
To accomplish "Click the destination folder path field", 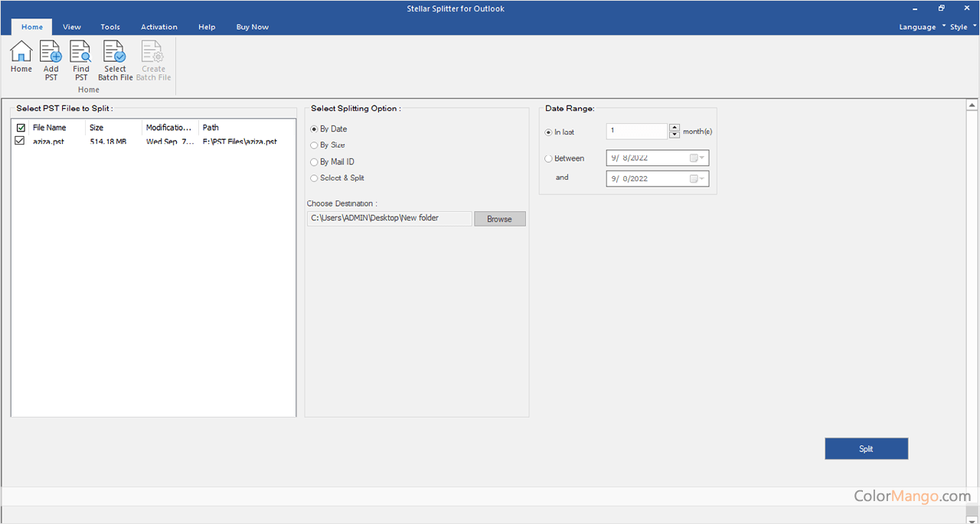I will (390, 219).
